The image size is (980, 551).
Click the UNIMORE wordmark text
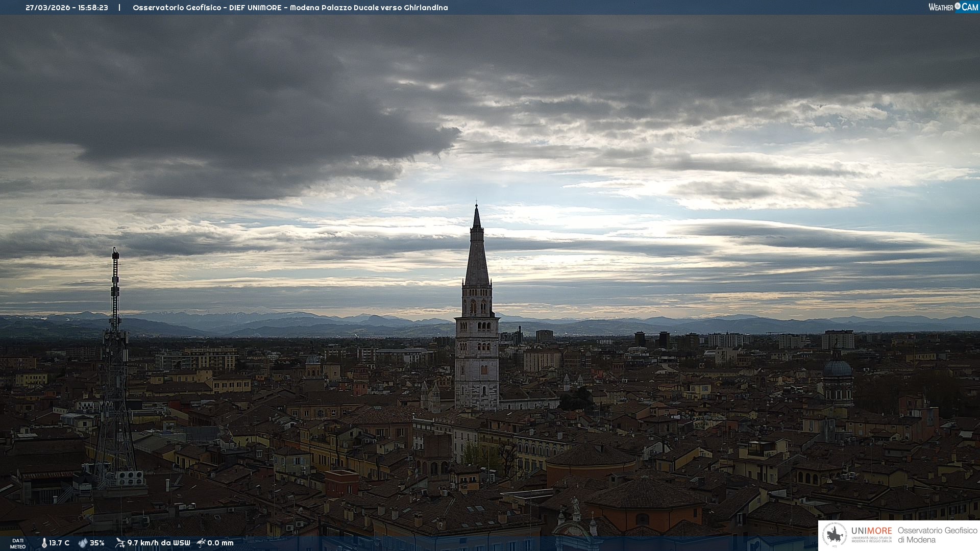(x=871, y=531)
